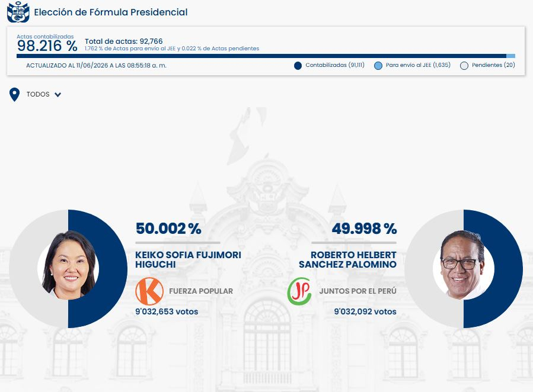Click the "50.002 %" result figure
The height and width of the screenshot is (392, 533).
point(168,229)
